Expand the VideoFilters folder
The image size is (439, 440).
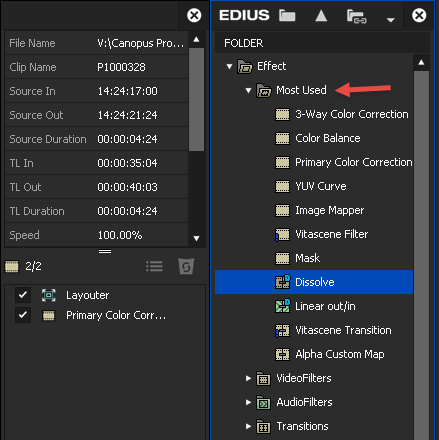(248, 378)
